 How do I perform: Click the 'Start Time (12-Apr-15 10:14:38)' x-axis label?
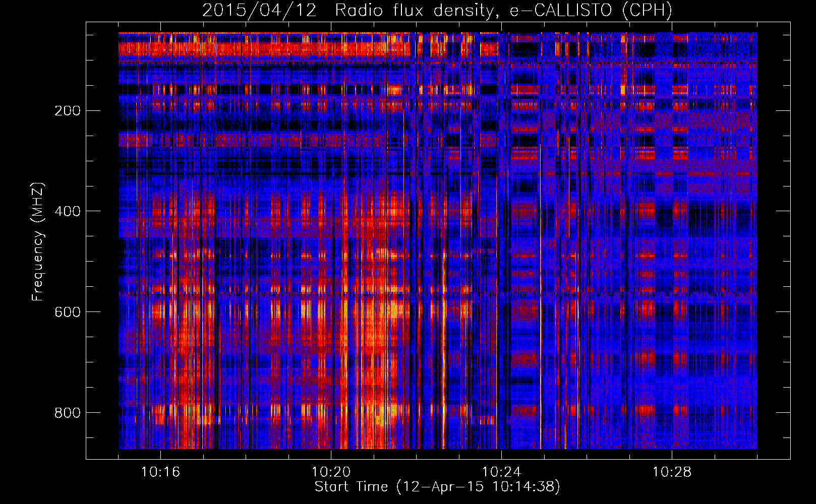437,487
